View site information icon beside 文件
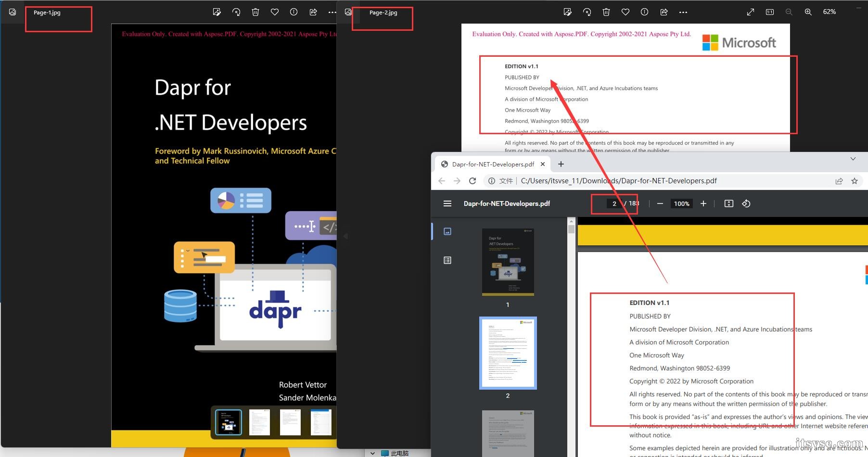Screen dimensions: 868x457 492,181
